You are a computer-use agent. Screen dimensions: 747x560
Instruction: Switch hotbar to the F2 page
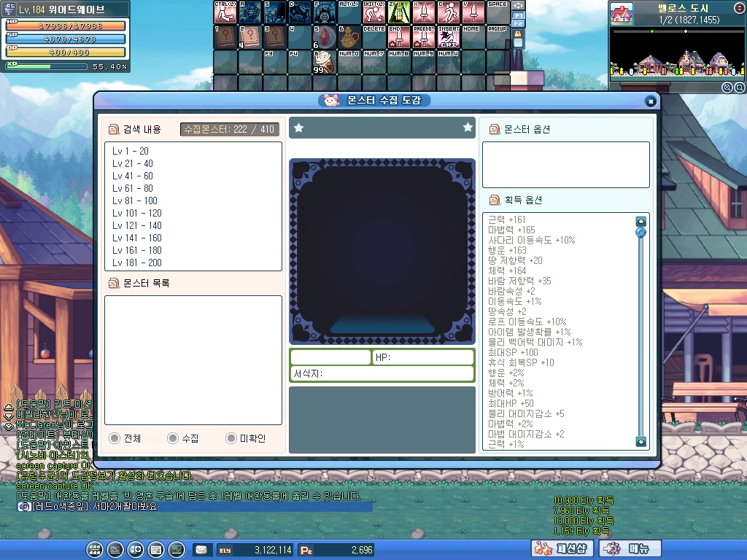[x=519, y=24]
